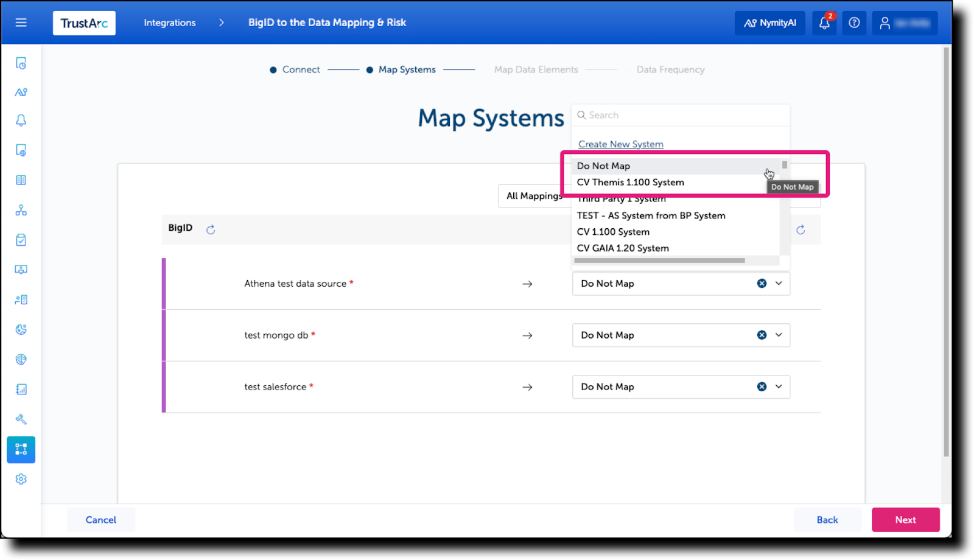The height and width of the screenshot is (560, 974).
Task: Click the Create New System link
Action: (620, 144)
